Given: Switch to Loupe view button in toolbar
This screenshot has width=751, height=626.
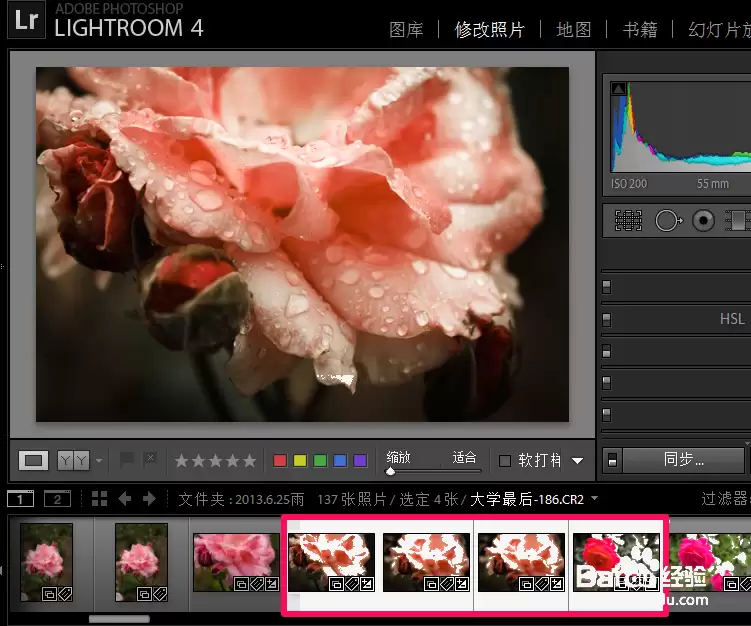Looking at the screenshot, I should point(33,460).
